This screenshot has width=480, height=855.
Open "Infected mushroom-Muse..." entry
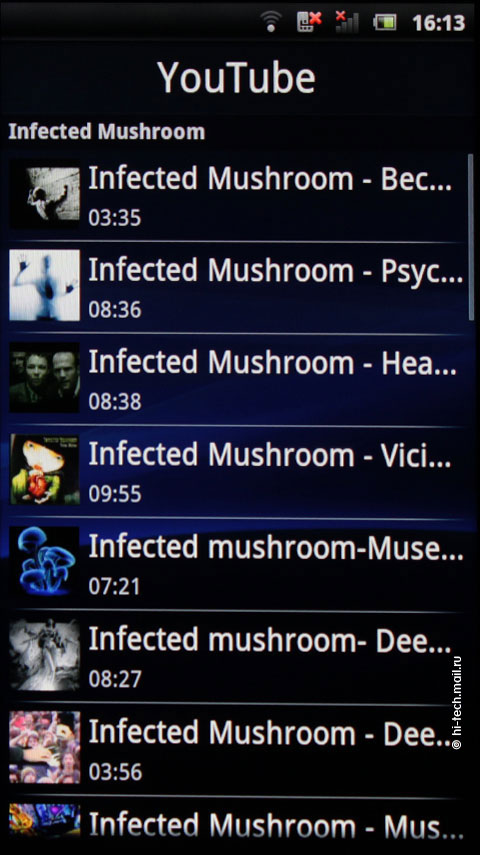(x=238, y=564)
